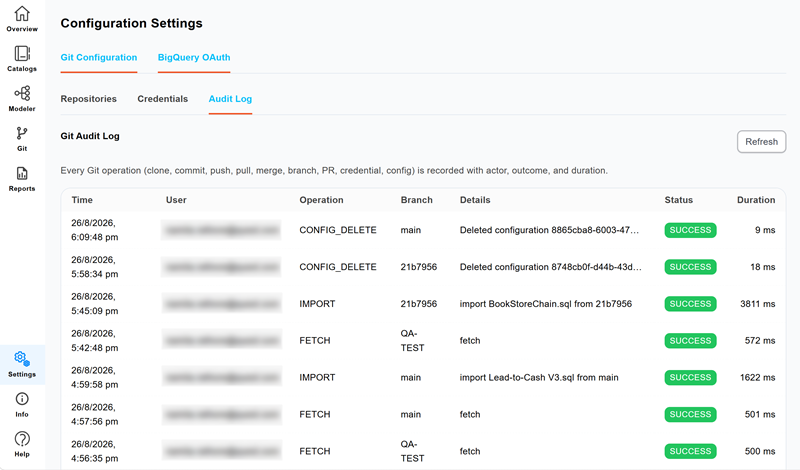Click SUCCESS badge in the 1622 ms row
Image resolution: width=800 pixels, height=470 pixels.
click(690, 378)
